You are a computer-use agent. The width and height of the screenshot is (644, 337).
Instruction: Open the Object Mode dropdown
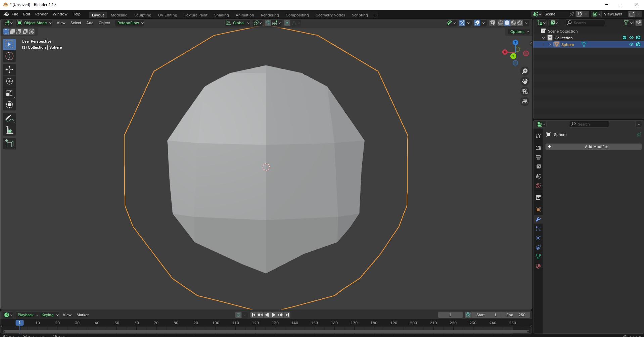click(x=35, y=23)
